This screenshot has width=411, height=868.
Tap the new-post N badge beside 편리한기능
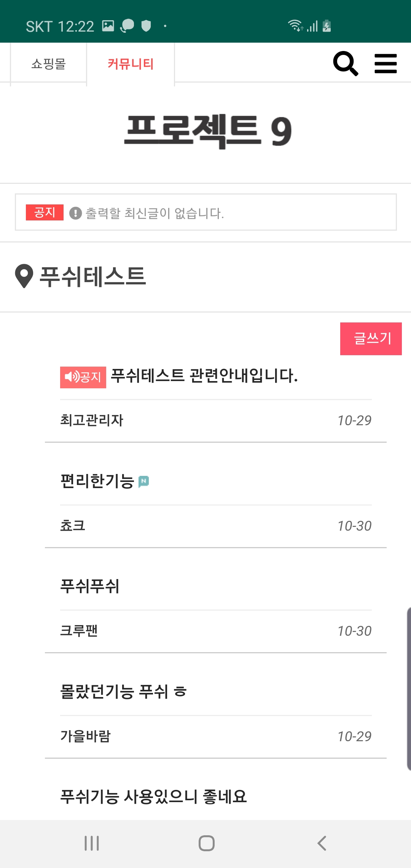coord(143,482)
